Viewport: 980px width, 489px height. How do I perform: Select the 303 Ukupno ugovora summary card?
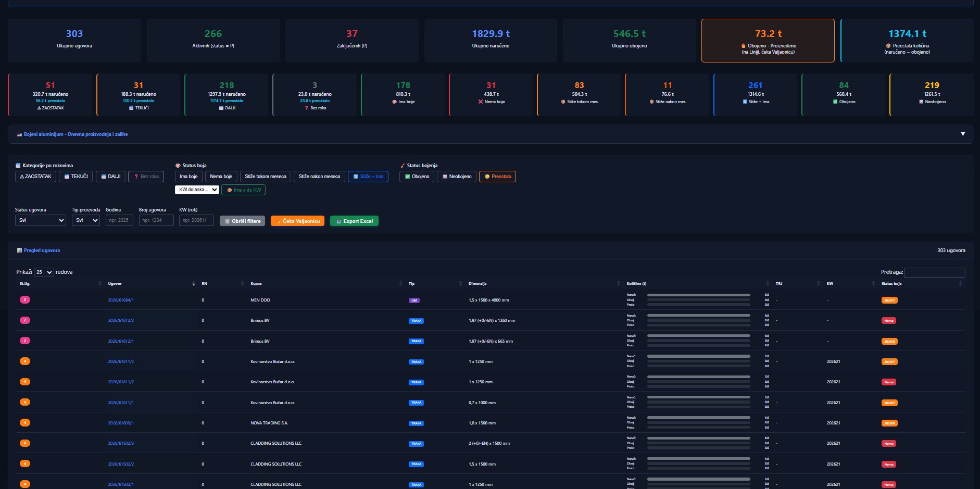(74, 41)
